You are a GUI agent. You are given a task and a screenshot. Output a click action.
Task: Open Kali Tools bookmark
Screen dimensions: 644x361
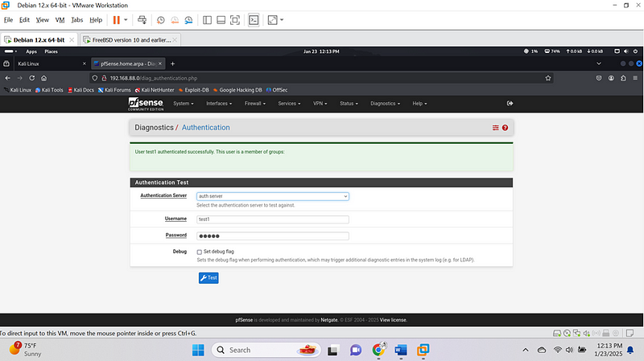coord(49,90)
